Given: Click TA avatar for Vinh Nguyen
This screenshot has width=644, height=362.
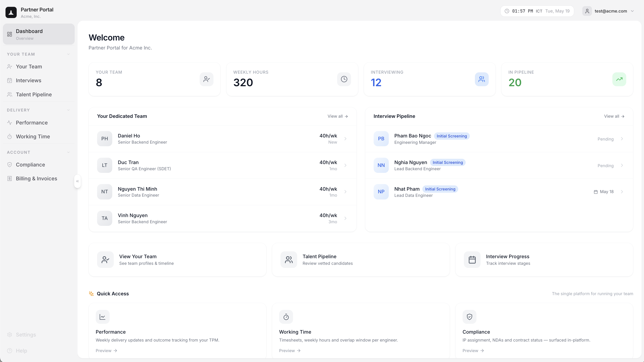Looking at the screenshot, I should [x=105, y=218].
